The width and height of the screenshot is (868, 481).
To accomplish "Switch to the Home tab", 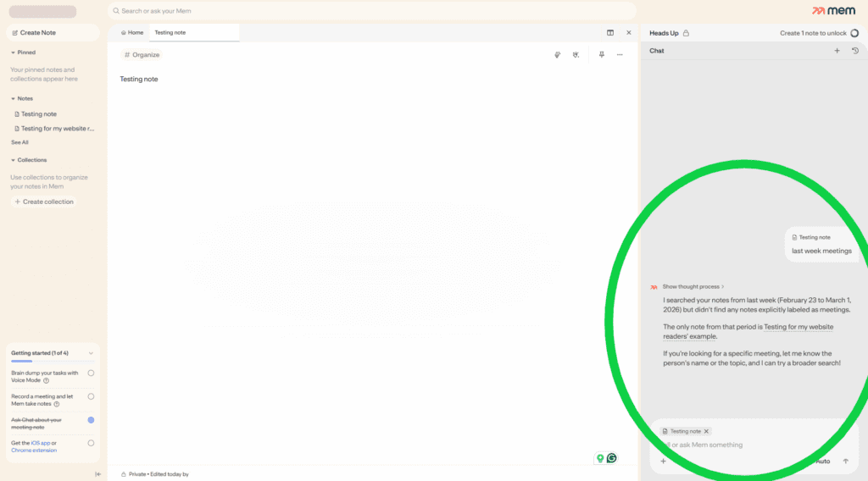I will [131, 33].
